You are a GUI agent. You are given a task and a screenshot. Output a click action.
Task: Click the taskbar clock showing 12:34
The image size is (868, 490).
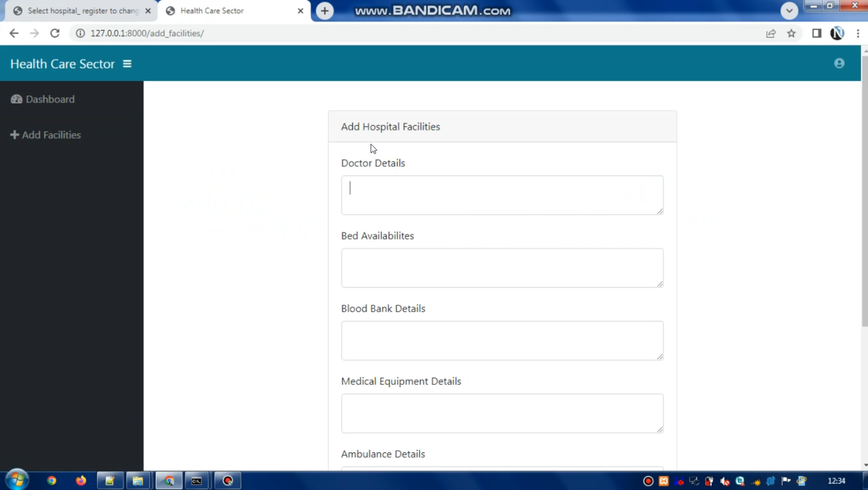click(x=837, y=481)
